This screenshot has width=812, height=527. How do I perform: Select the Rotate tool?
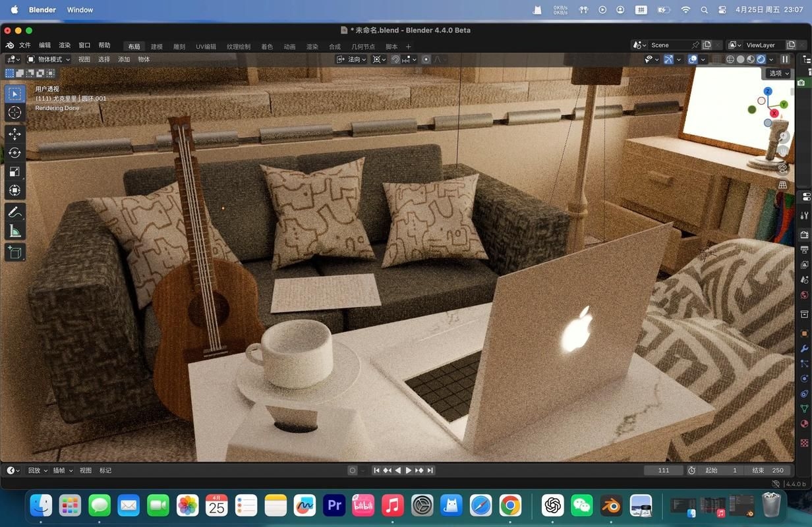[14, 153]
